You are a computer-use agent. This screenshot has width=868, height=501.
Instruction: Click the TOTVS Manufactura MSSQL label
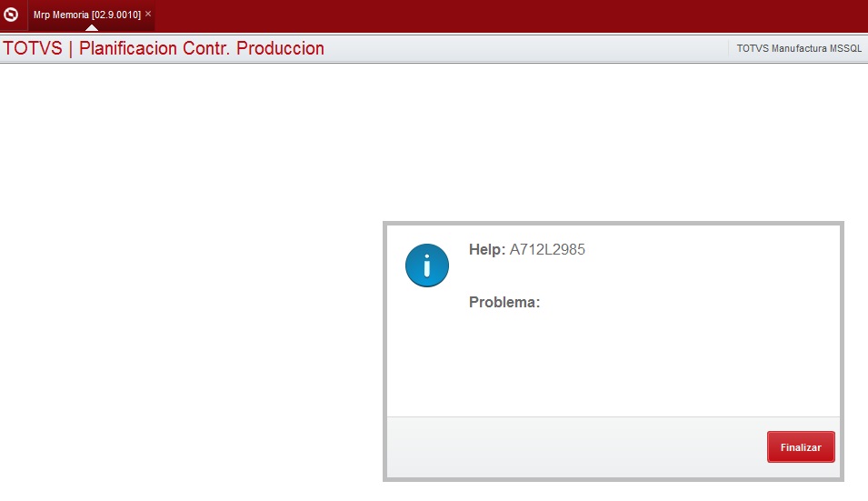[799, 48]
